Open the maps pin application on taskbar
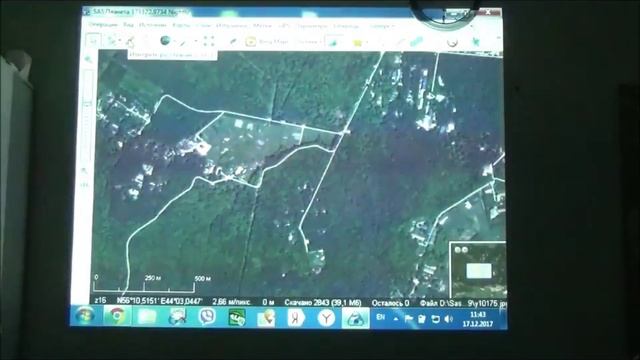This screenshot has height=360, width=640. click(266, 318)
